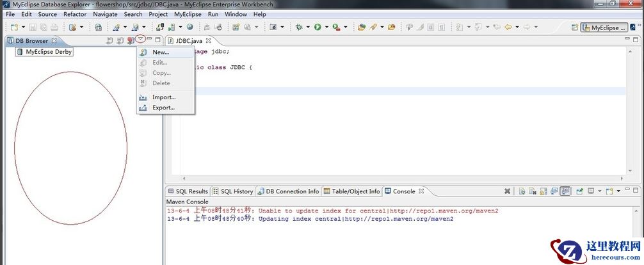Click the Open Perspective icon
The image size is (644, 265).
pyautogui.click(x=574, y=28)
